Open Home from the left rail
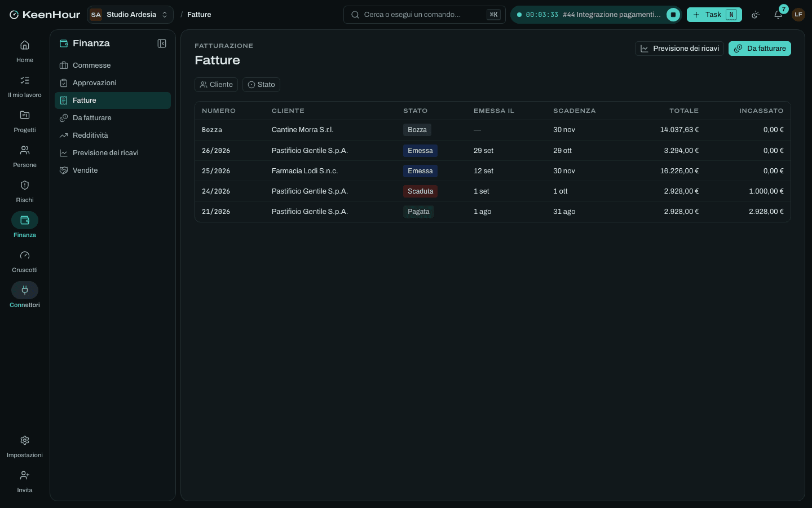The image size is (812, 508). click(x=25, y=51)
